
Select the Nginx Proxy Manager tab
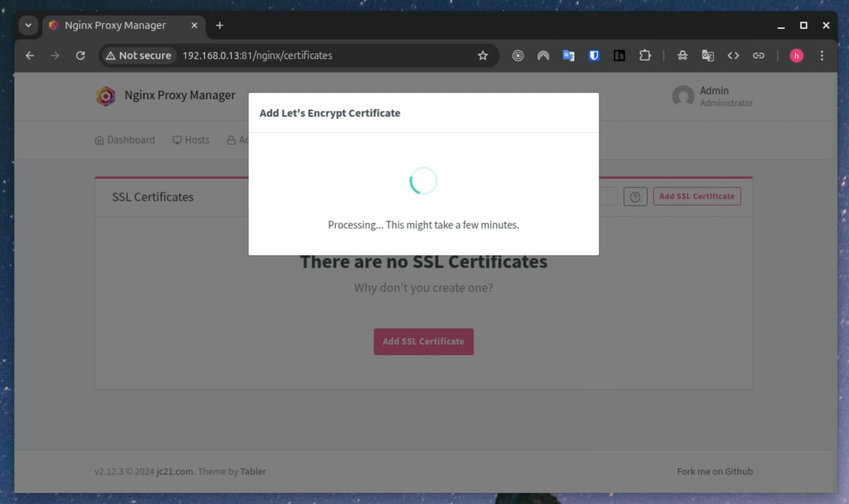(124, 25)
